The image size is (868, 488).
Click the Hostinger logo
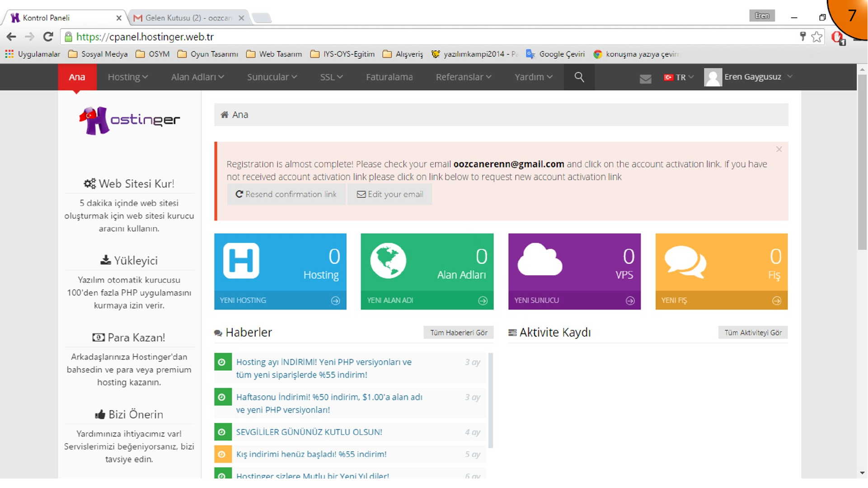[x=129, y=120]
